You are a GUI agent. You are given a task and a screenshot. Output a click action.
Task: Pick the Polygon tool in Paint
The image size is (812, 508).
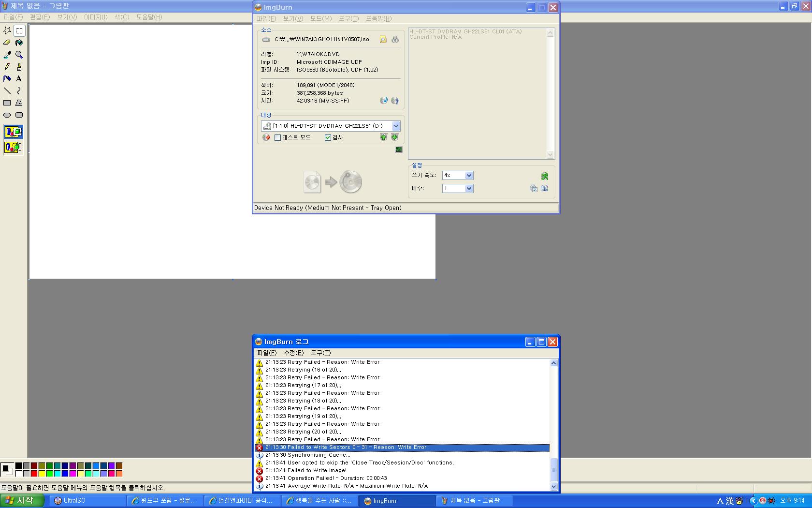[x=19, y=103]
